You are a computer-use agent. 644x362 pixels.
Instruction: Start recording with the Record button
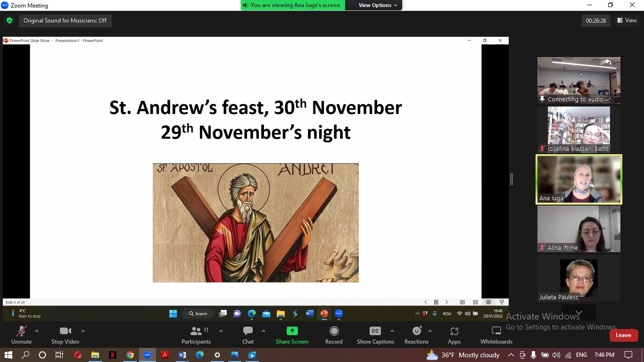(x=334, y=335)
